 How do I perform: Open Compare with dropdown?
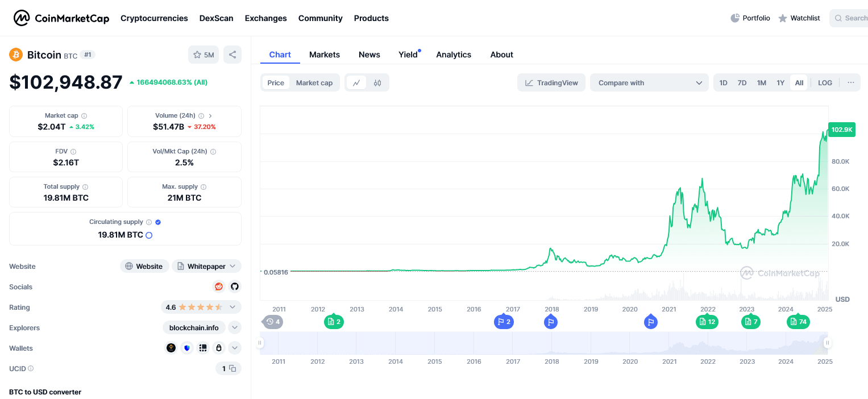click(649, 82)
